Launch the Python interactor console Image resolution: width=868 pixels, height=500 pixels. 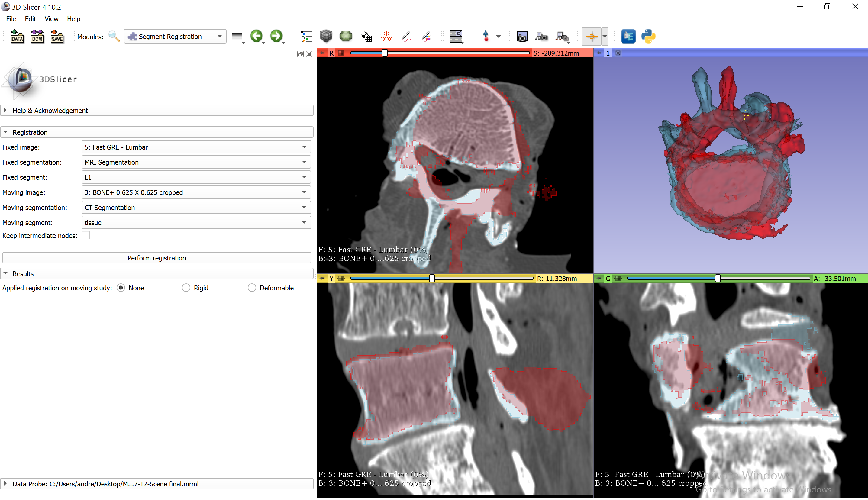click(648, 36)
